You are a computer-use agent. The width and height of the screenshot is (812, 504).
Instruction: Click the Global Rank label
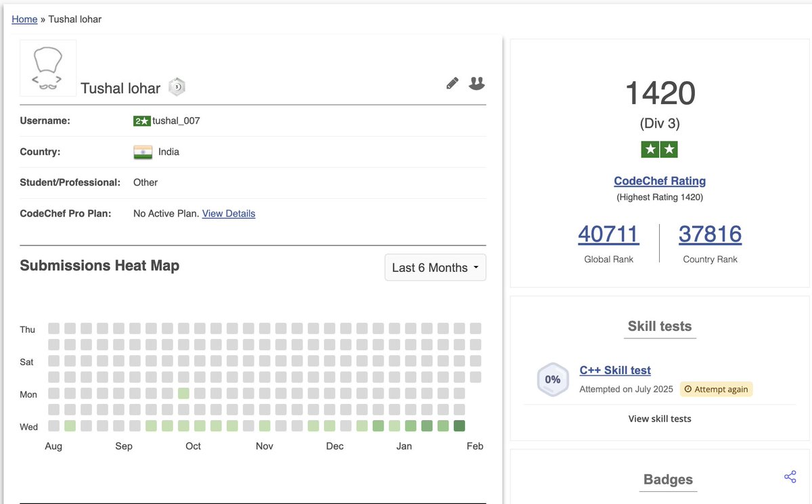click(x=608, y=259)
